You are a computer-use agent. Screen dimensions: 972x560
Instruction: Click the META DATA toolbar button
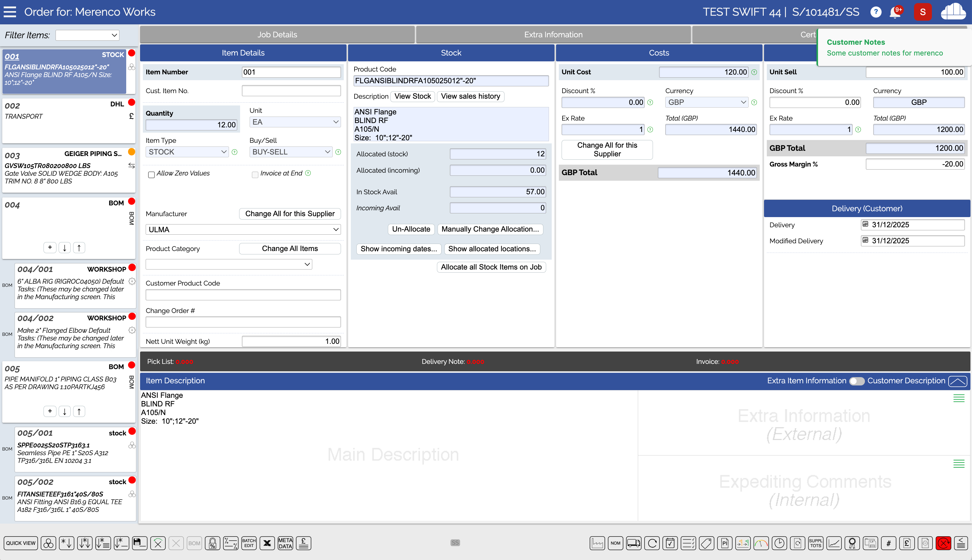point(285,543)
